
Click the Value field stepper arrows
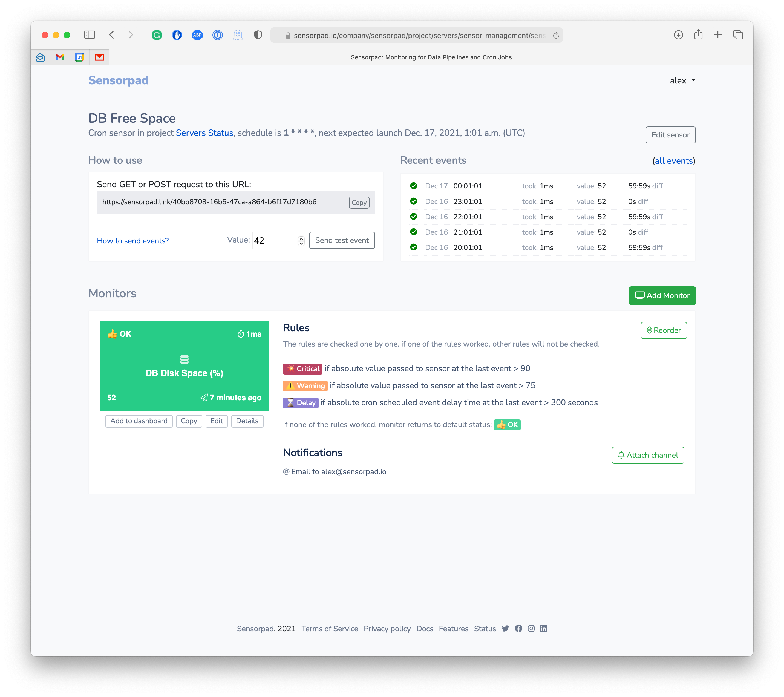(301, 241)
